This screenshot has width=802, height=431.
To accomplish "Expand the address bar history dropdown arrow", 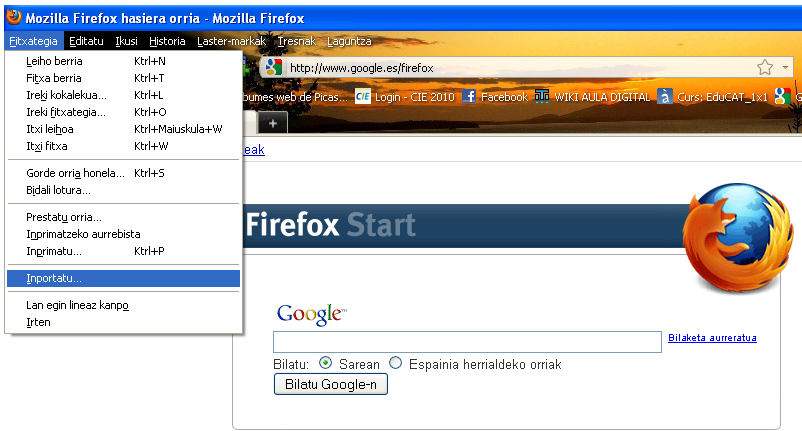I will point(785,67).
